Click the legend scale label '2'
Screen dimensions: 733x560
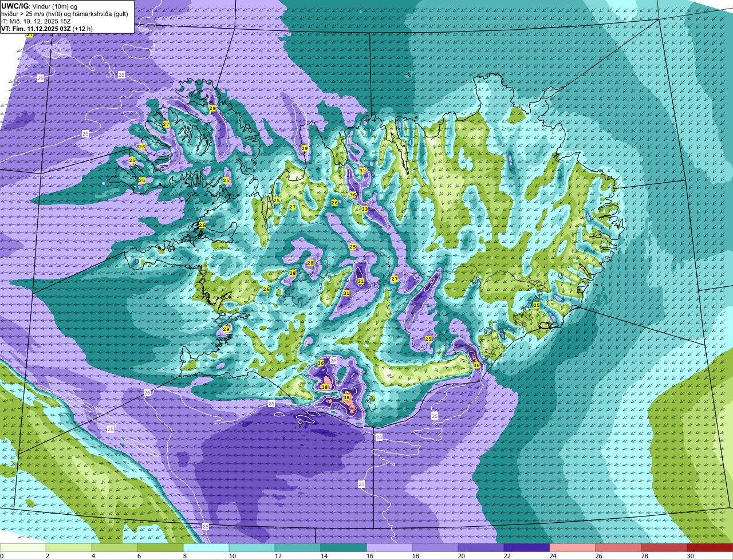tap(48, 556)
